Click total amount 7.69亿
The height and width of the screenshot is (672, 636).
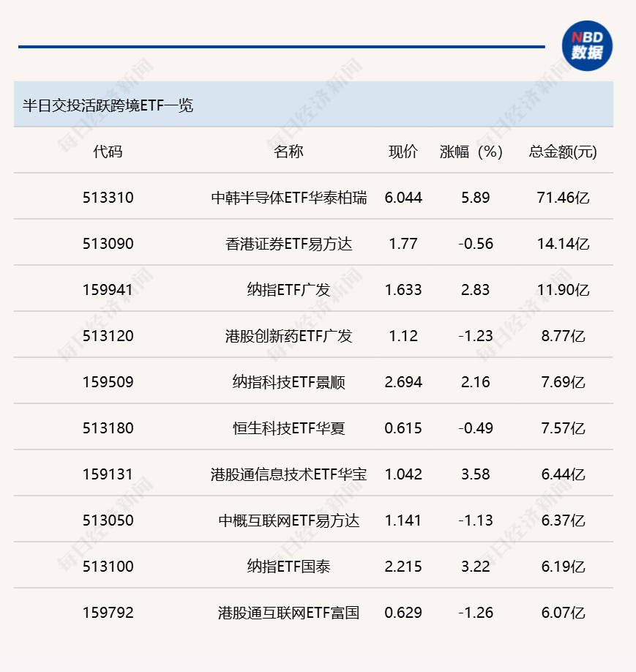coord(563,382)
